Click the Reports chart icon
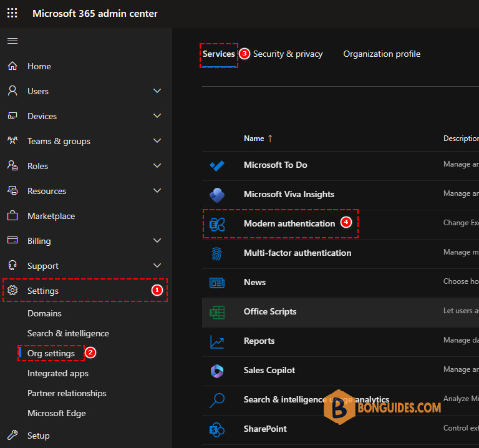The height and width of the screenshot is (448, 479). pos(217,342)
